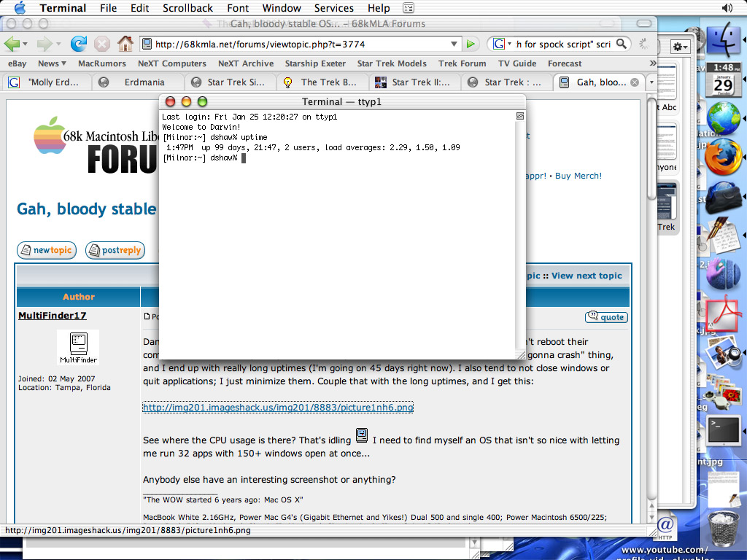Viewport: 747px width, 560px height.
Task: Open Finder from the Dock
Action: point(724,39)
